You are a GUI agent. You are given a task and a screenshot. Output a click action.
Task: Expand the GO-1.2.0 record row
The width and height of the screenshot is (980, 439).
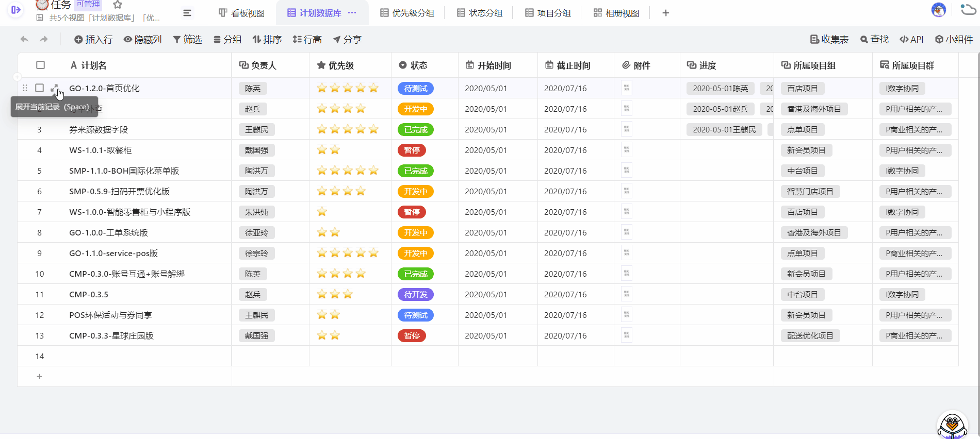pyautogui.click(x=55, y=88)
